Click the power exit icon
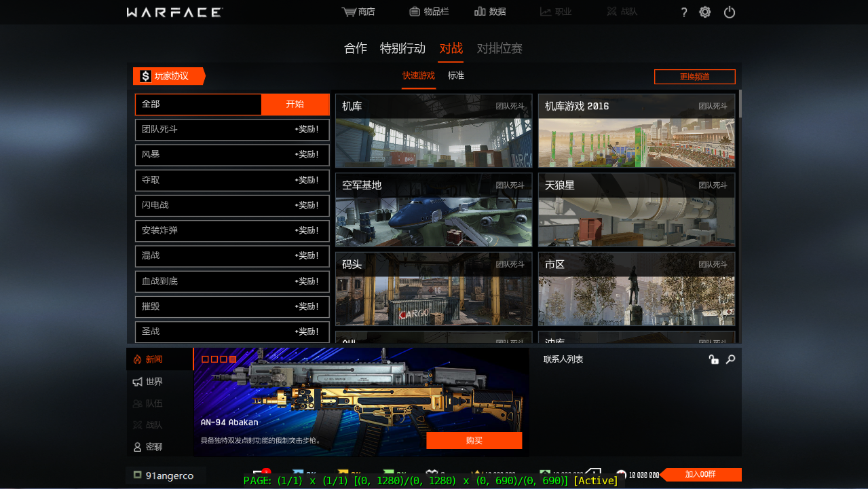This screenshot has width=868, height=489. [x=730, y=12]
